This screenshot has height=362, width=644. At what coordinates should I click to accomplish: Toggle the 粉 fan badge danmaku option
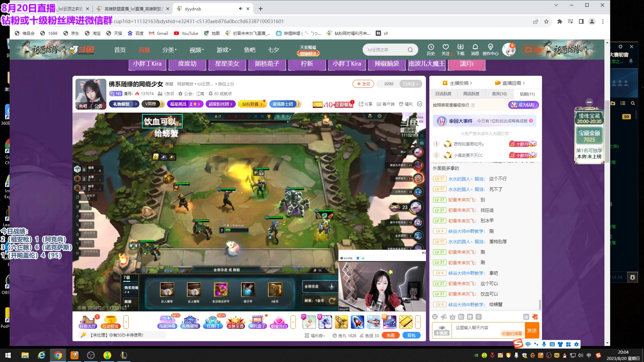tap(461, 317)
